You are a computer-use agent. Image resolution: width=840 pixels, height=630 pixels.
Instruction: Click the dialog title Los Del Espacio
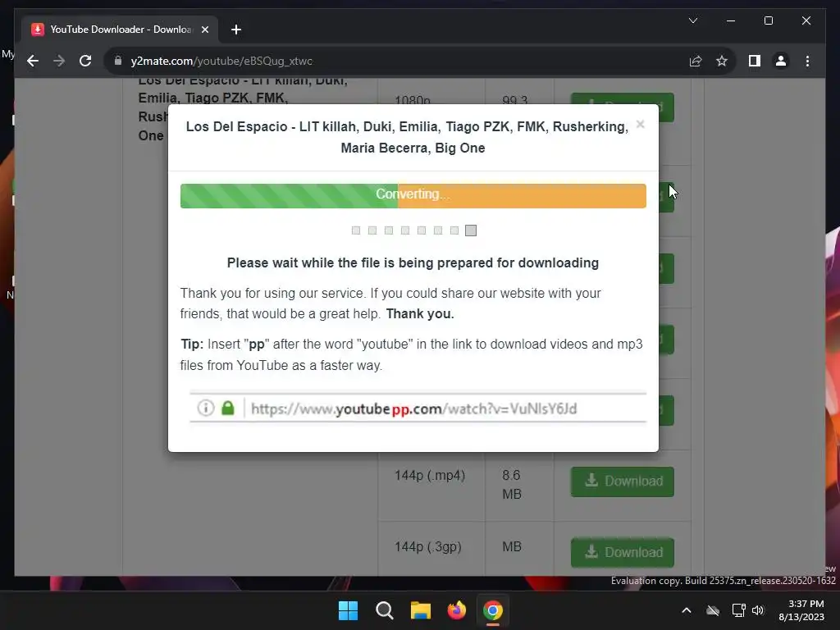(x=407, y=137)
